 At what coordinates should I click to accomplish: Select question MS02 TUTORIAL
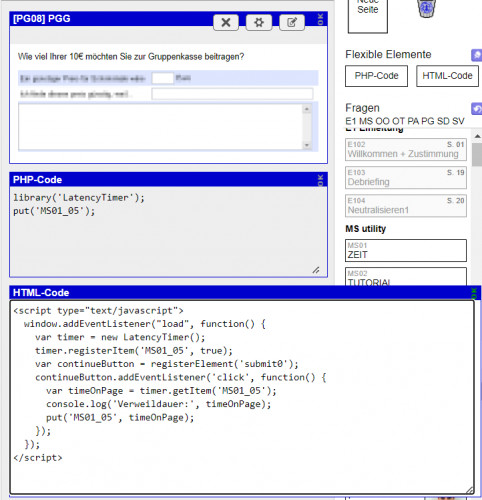(406, 277)
